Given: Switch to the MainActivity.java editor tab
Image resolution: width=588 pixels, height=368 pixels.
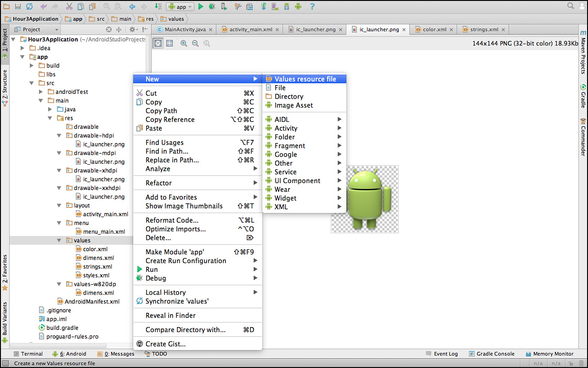Looking at the screenshot, I should [x=185, y=29].
